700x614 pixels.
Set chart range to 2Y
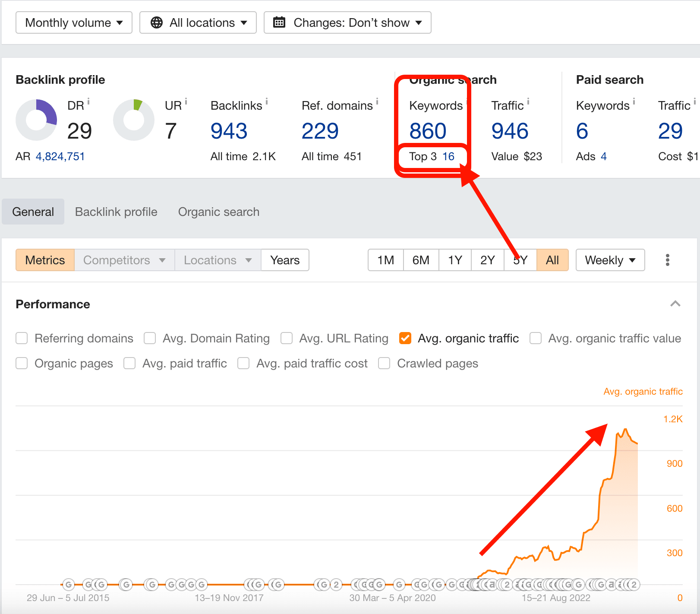pyautogui.click(x=487, y=260)
